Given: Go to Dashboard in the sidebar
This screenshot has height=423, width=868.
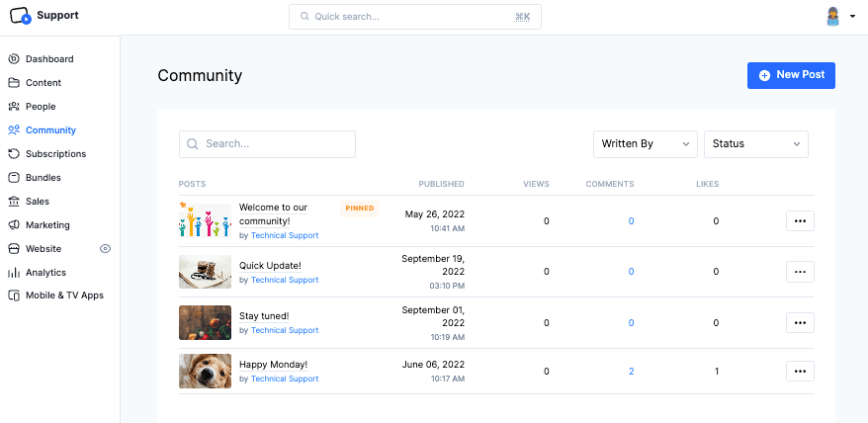Looking at the screenshot, I should [x=49, y=58].
